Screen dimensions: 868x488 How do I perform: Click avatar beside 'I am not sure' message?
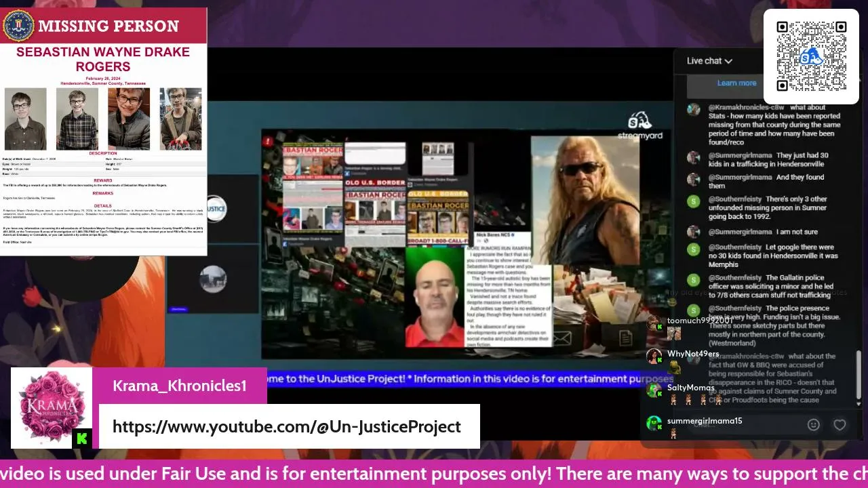(x=693, y=232)
